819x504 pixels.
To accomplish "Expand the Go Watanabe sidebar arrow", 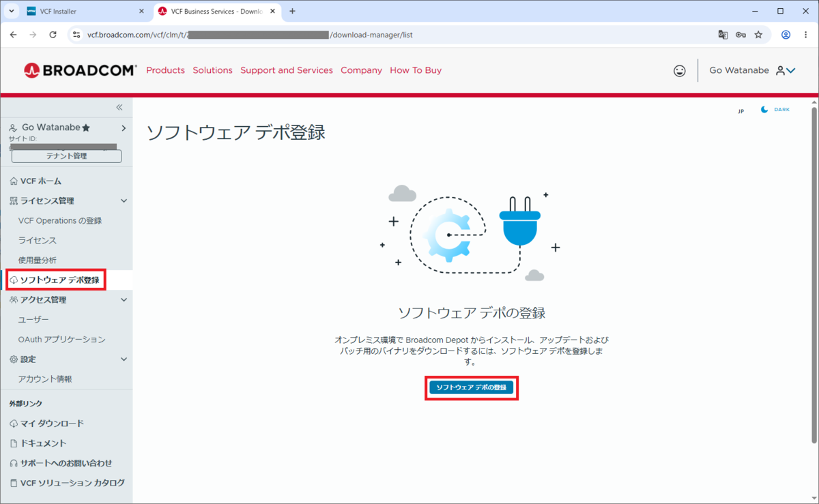I will 124,128.
